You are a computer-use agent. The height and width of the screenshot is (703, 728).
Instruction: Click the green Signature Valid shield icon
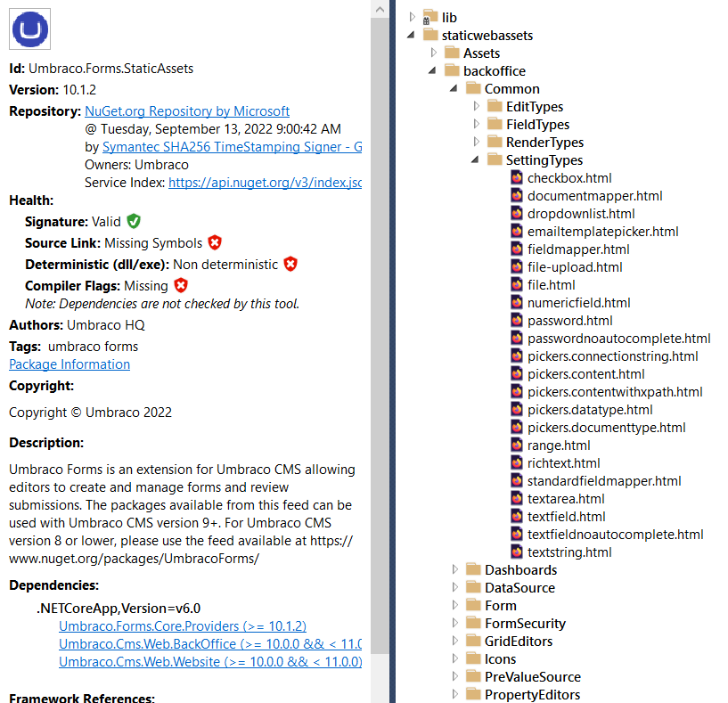point(134,221)
